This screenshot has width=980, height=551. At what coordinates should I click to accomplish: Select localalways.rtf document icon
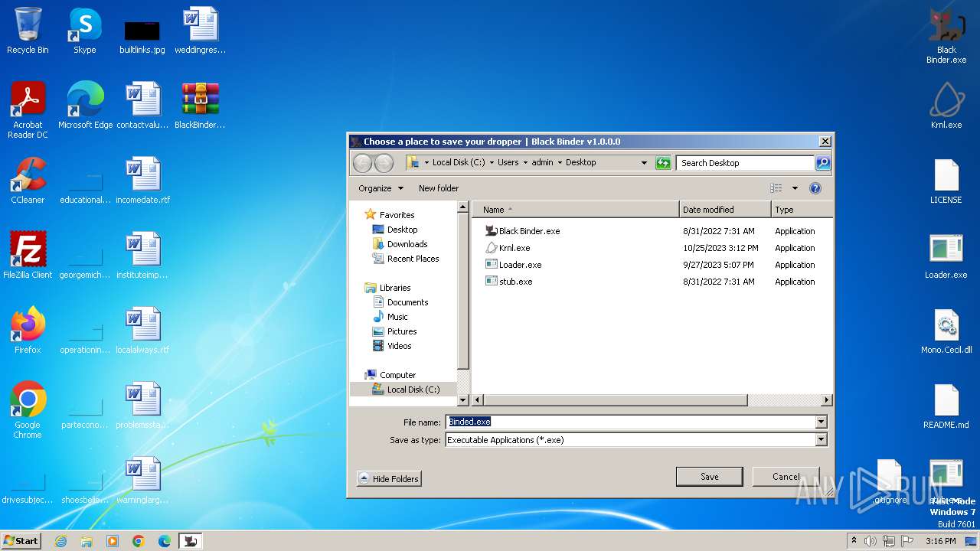[x=142, y=331]
